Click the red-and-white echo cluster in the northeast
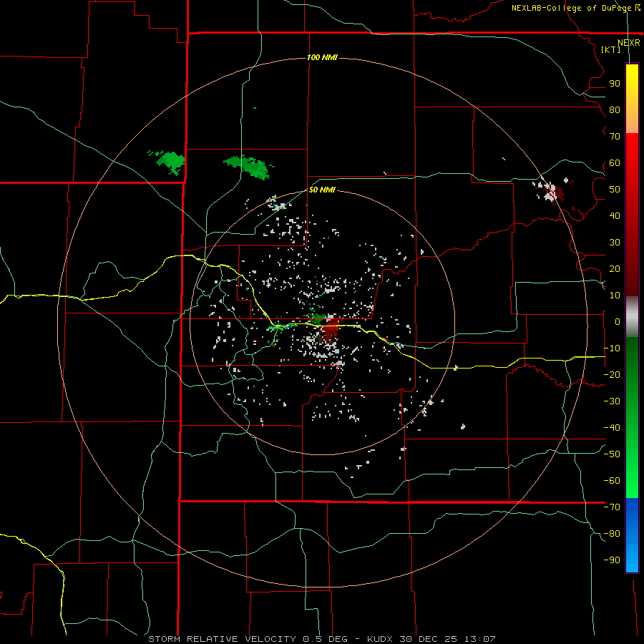The width and height of the screenshot is (644, 644). (549, 191)
